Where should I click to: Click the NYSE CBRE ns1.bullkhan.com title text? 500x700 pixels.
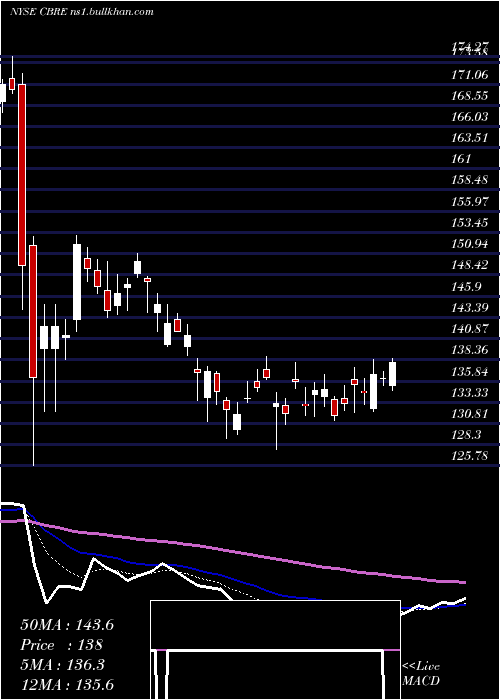click(82, 12)
